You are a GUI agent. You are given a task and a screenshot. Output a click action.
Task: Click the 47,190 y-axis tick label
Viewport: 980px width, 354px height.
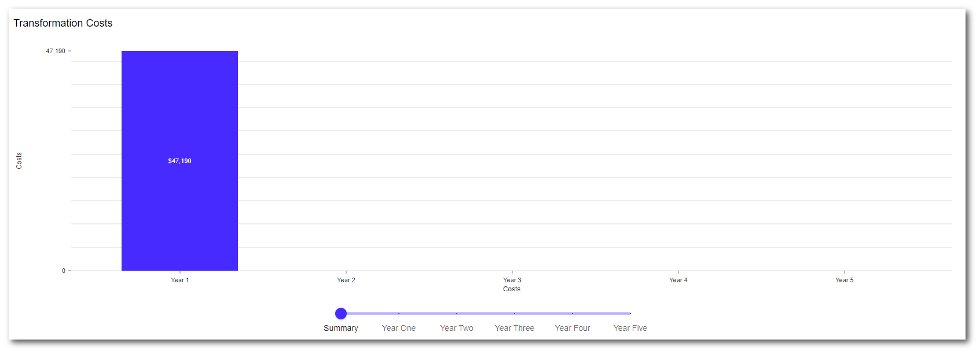tap(56, 51)
